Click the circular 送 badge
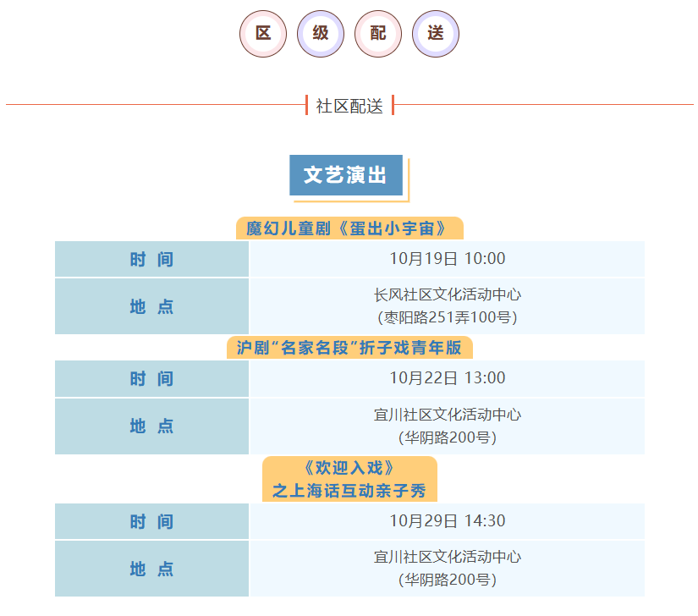 click(436, 34)
